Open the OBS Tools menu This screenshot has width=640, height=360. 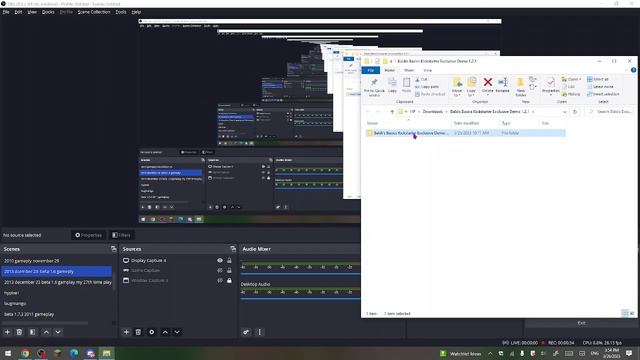pyautogui.click(x=121, y=12)
